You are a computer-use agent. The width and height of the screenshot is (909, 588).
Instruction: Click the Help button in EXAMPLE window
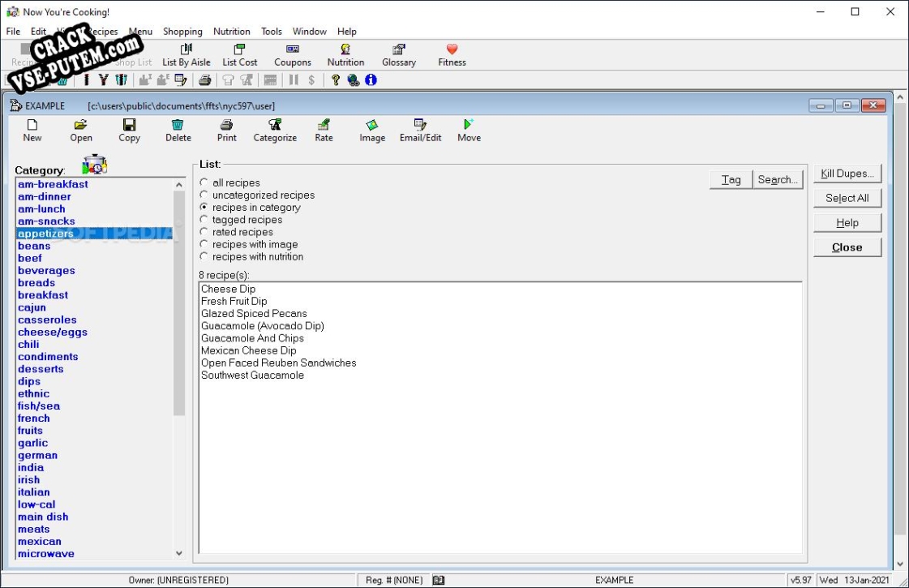click(847, 223)
